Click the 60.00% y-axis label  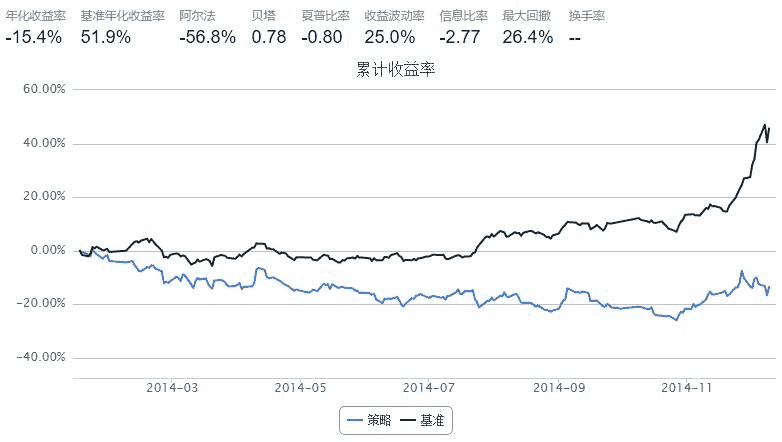[x=43, y=89]
